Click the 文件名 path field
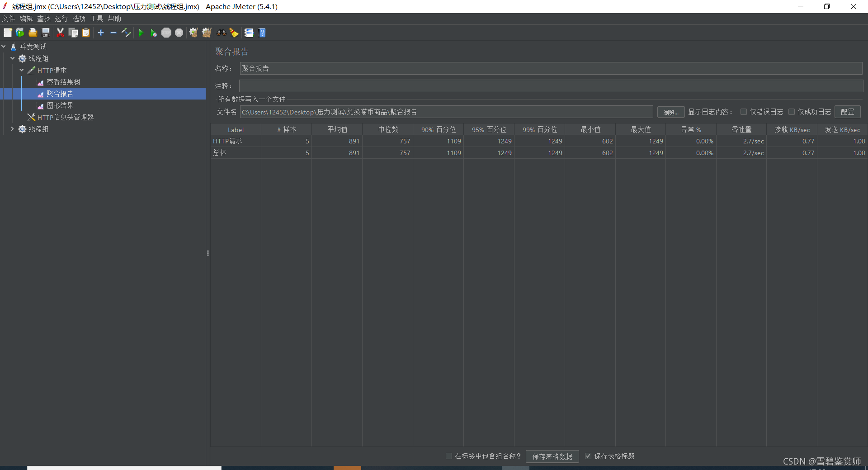The height and width of the screenshot is (470, 868). (x=446, y=112)
